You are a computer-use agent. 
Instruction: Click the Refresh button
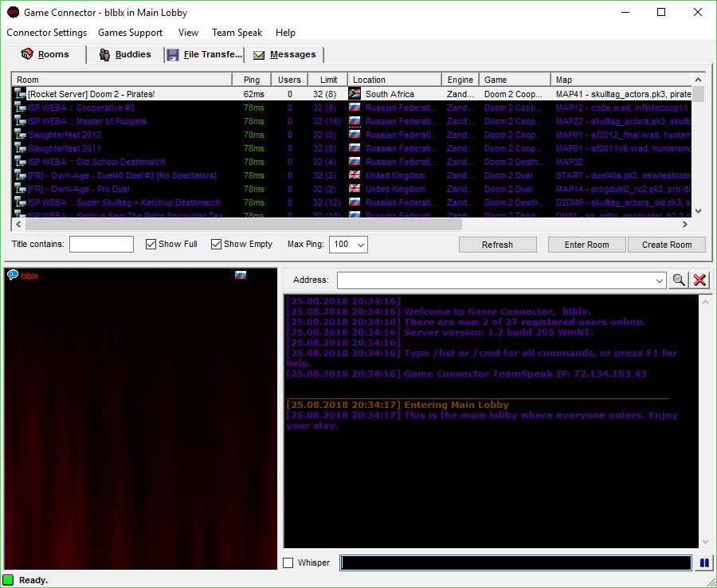[x=497, y=245]
